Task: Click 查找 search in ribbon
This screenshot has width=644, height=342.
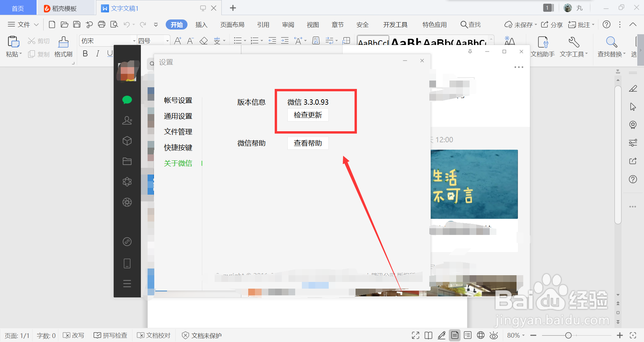Action: (x=471, y=25)
